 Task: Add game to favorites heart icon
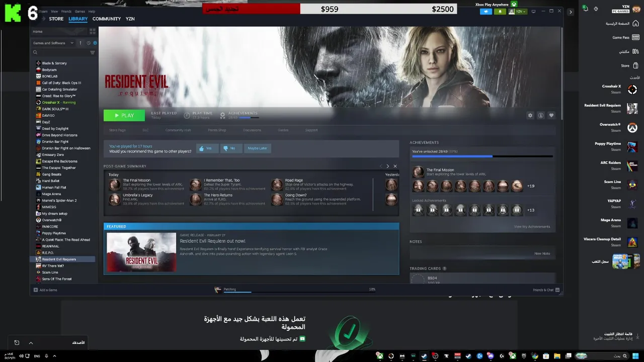(x=551, y=115)
